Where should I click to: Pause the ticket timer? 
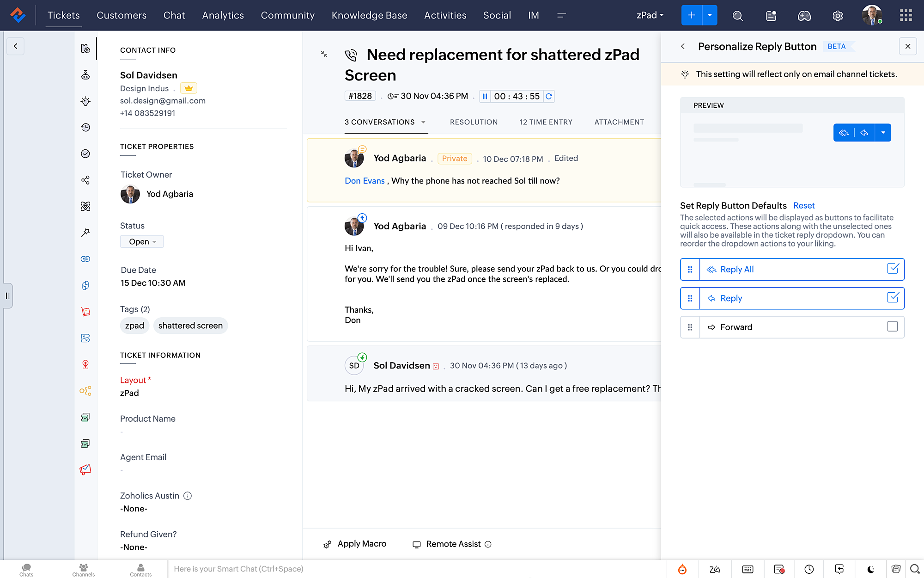[485, 96]
